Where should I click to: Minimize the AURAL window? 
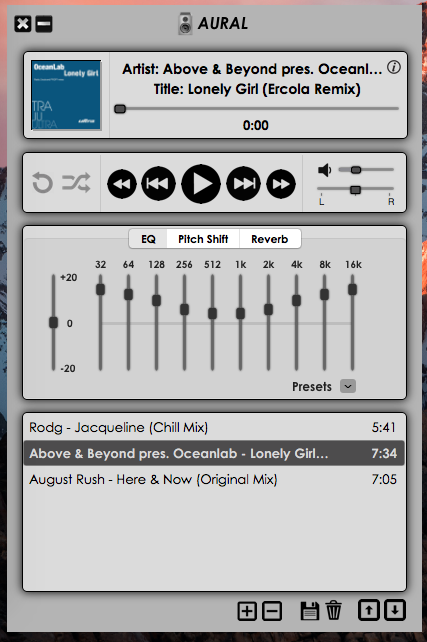44,24
